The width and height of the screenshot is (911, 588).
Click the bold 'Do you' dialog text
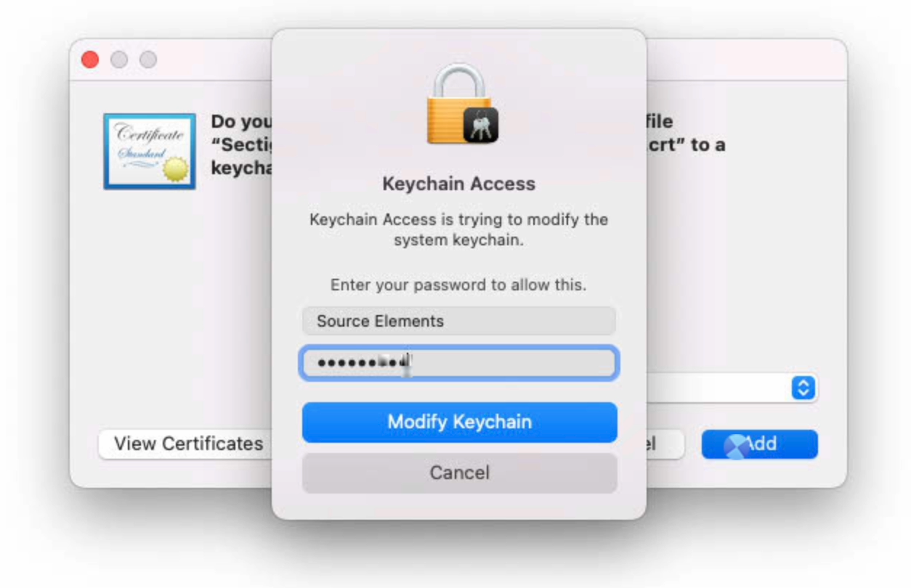click(240, 121)
